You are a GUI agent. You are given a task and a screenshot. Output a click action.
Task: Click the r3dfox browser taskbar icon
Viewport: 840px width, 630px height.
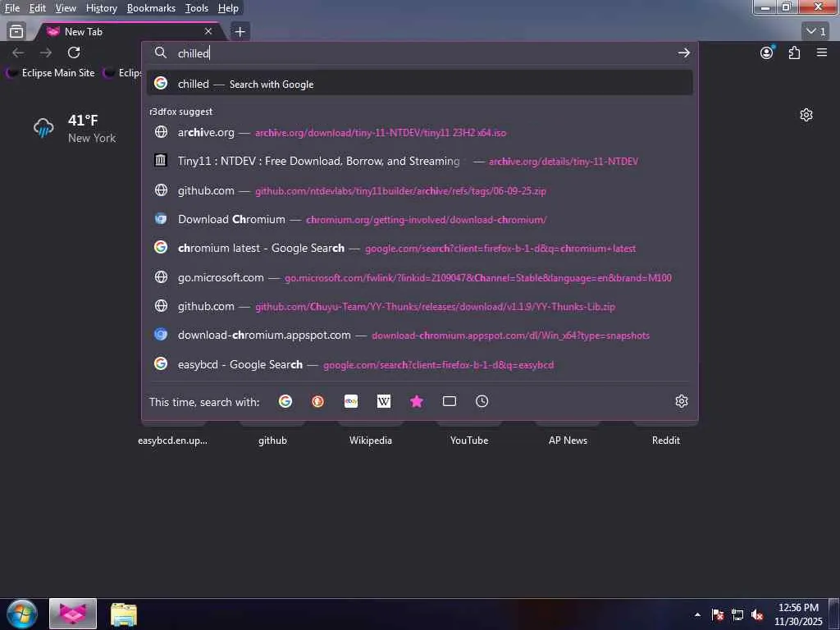[x=73, y=614]
